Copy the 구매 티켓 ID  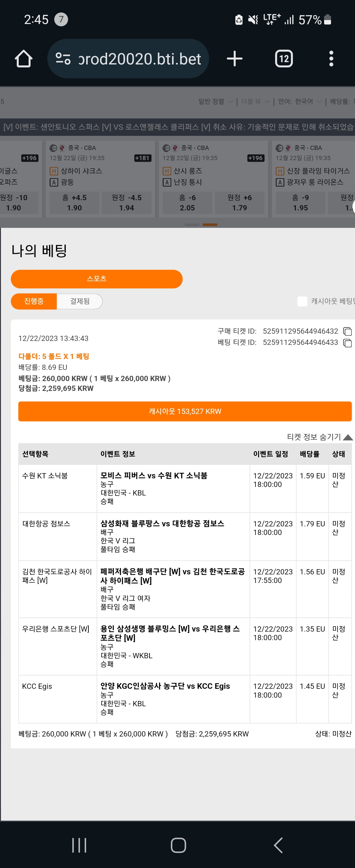click(x=347, y=331)
